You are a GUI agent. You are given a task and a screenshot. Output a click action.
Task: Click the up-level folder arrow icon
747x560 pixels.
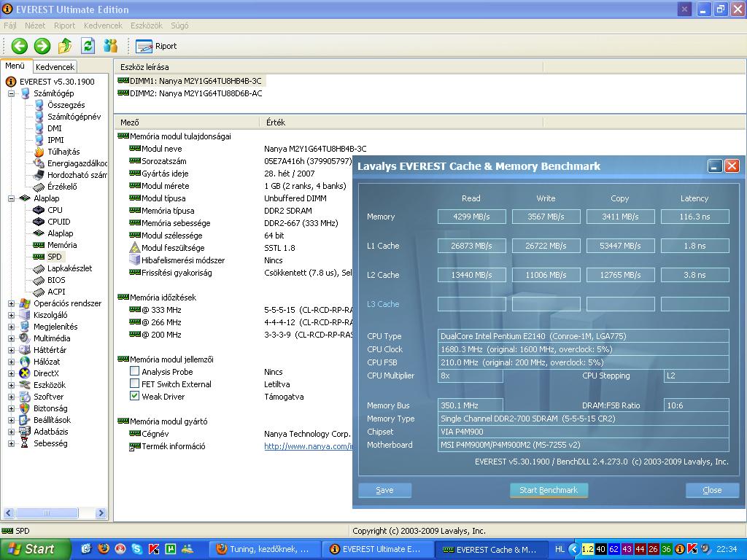[65, 46]
